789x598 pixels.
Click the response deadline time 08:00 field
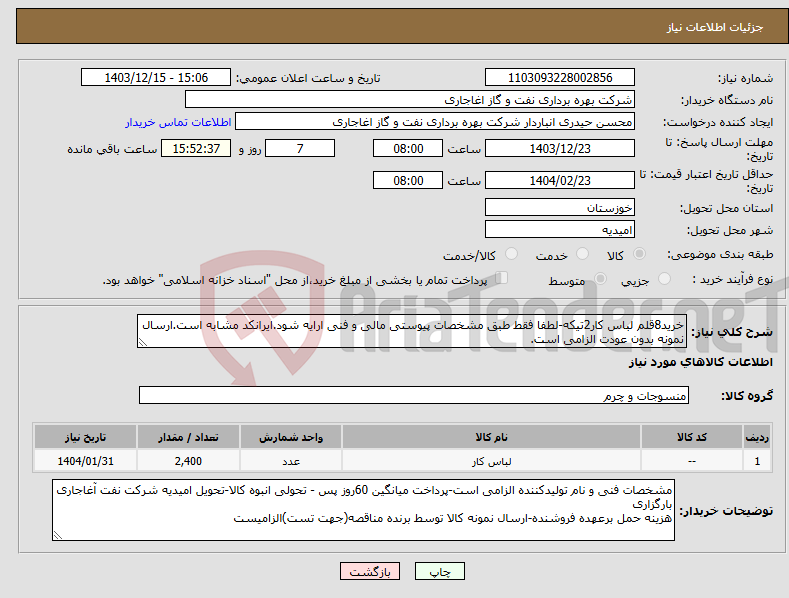408,148
